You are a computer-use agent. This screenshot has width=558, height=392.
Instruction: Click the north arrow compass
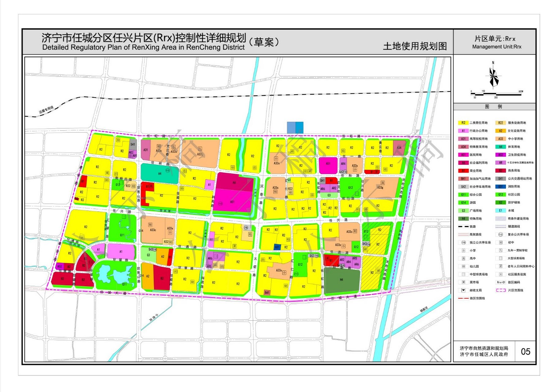493,75
